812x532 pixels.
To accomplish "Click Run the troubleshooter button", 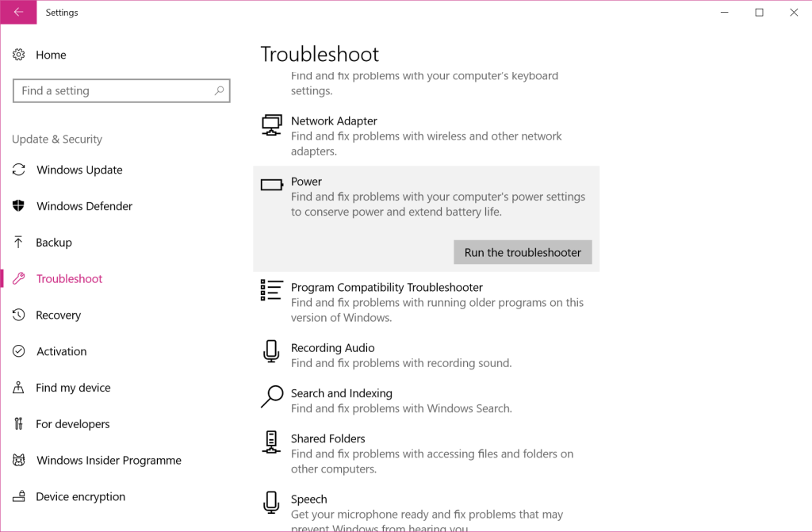I will [x=523, y=252].
